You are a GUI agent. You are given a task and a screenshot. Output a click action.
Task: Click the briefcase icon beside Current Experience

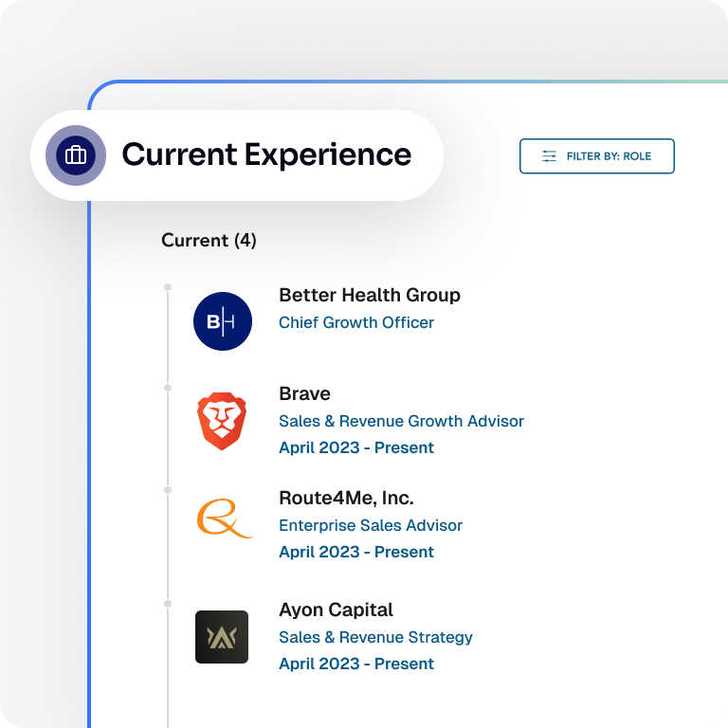click(x=76, y=155)
